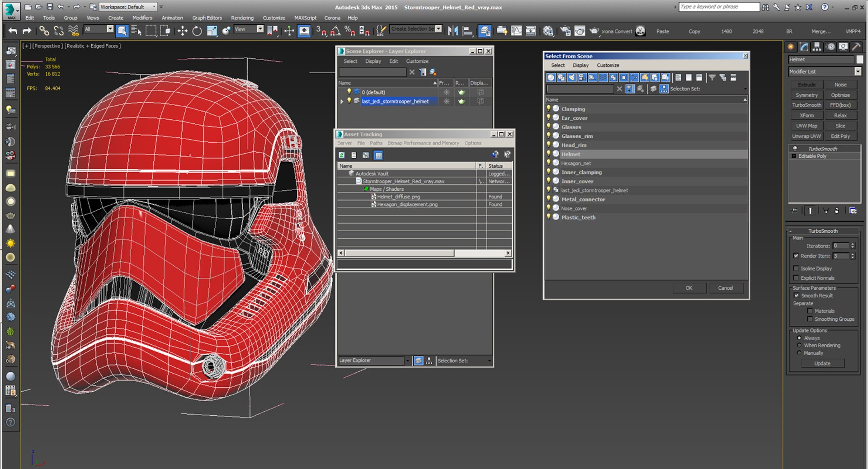Viewport: 868px width, 469px height.
Task: Open Paths menu in Asset Tracking
Action: click(x=376, y=143)
